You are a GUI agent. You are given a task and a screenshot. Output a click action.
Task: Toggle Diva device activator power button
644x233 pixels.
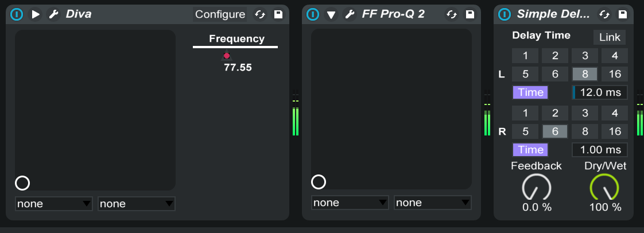[17, 14]
